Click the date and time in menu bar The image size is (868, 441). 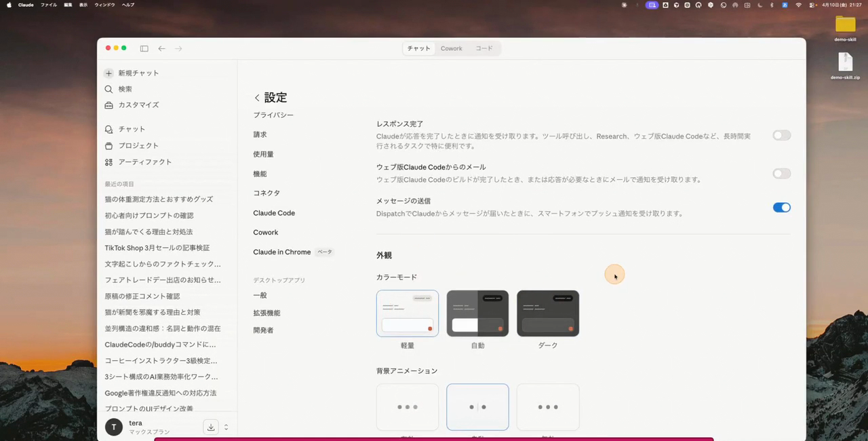point(842,5)
